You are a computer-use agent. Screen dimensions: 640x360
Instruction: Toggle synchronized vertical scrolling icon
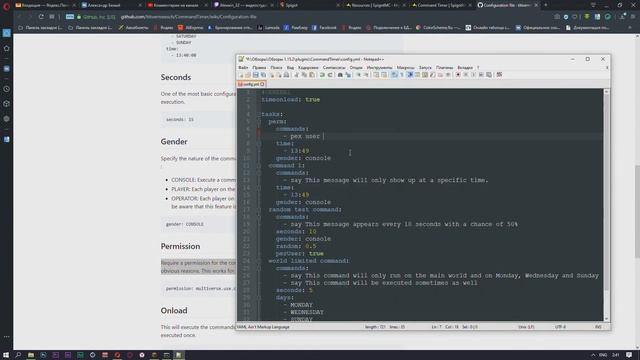376,75
